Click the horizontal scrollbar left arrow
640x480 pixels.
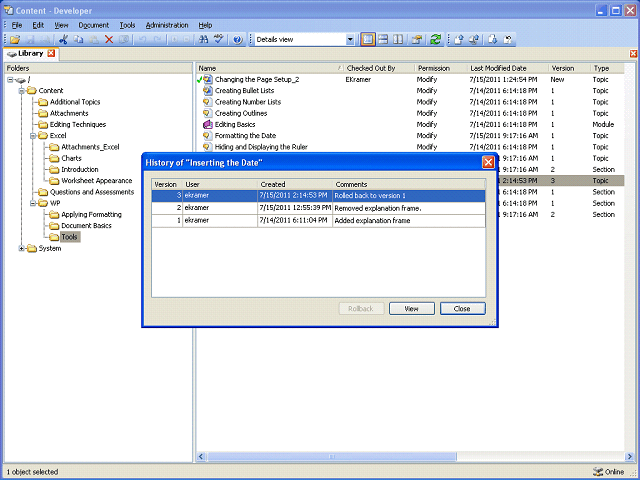(201, 457)
